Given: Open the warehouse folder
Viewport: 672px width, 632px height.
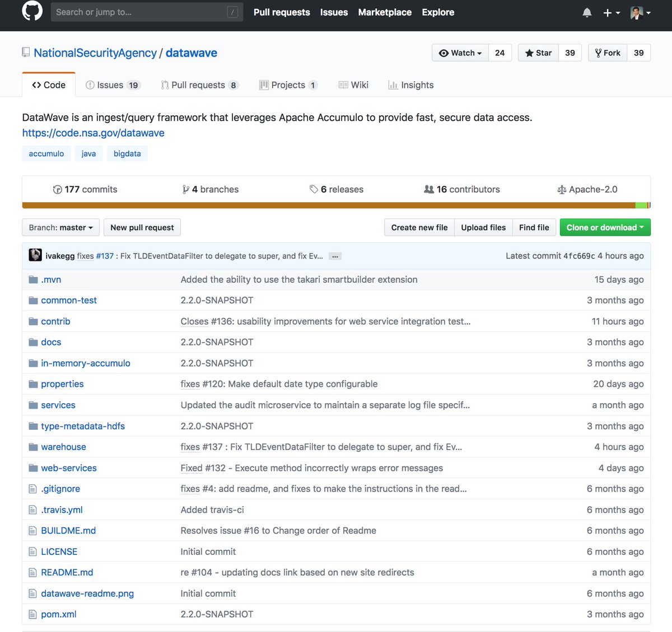Looking at the screenshot, I should click(x=63, y=447).
